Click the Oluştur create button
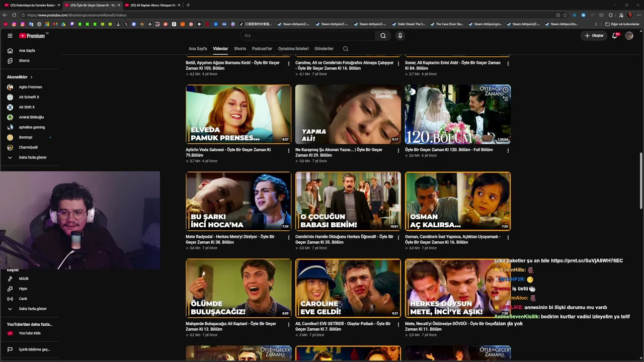The height and width of the screenshot is (362, 644). pyautogui.click(x=594, y=36)
